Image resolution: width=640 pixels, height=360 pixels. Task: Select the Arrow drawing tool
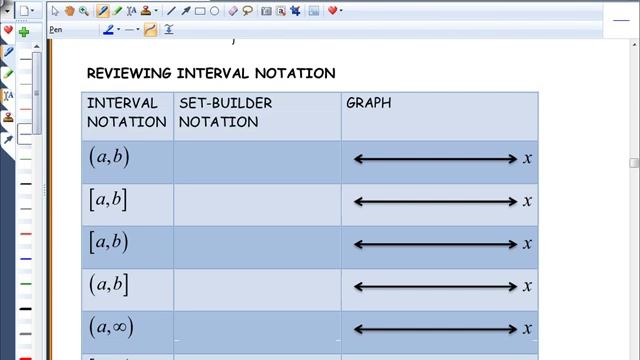pyautogui.click(x=186, y=11)
